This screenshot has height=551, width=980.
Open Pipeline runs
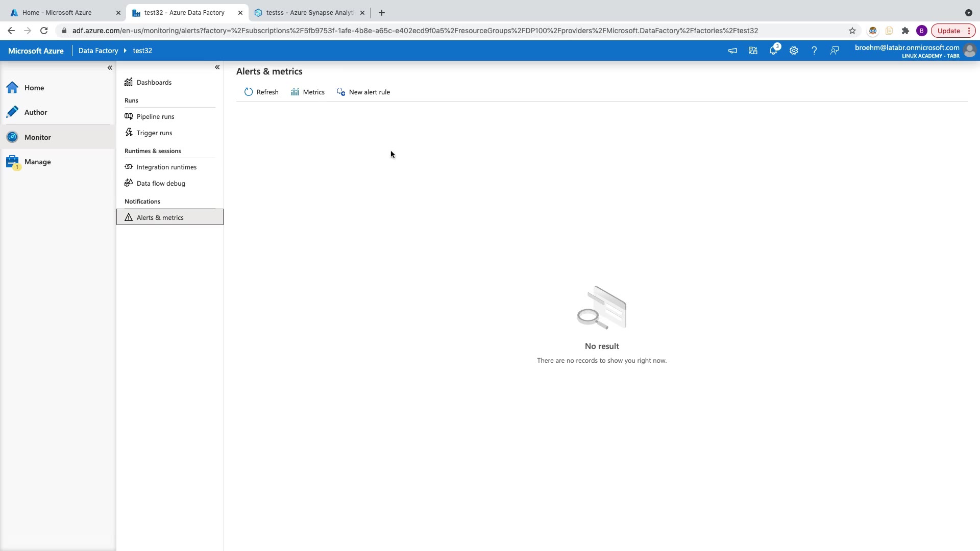[x=155, y=117]
